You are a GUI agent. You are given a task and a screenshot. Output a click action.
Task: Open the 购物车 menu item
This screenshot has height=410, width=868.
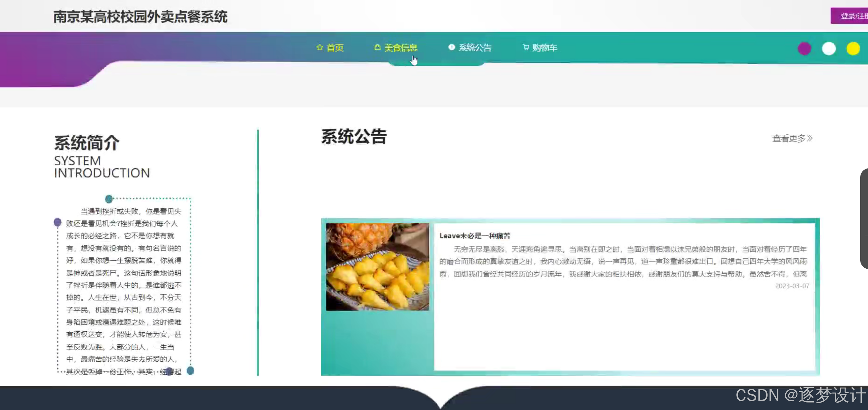tap(544, 47)
